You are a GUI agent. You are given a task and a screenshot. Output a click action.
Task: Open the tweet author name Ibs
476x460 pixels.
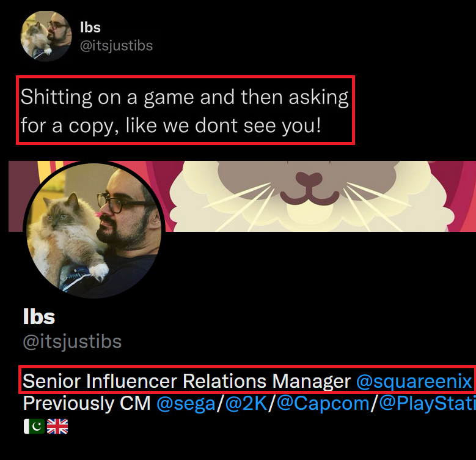tap(90, 27)
